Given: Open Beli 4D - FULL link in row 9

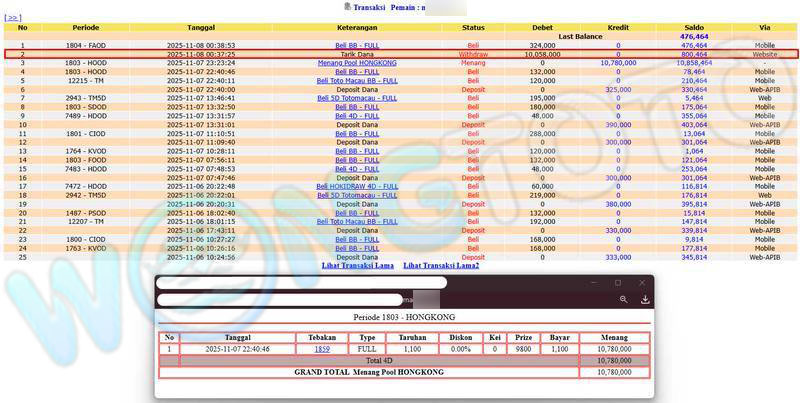Looking at the screenshot, I should click(356, 116).
